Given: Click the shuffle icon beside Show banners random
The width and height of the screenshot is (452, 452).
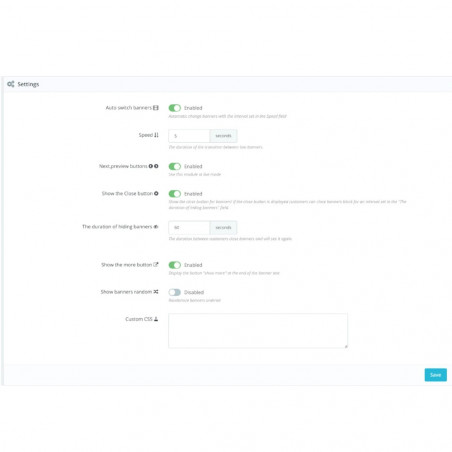Looking at the screenshot, I should tap(156, 292).
